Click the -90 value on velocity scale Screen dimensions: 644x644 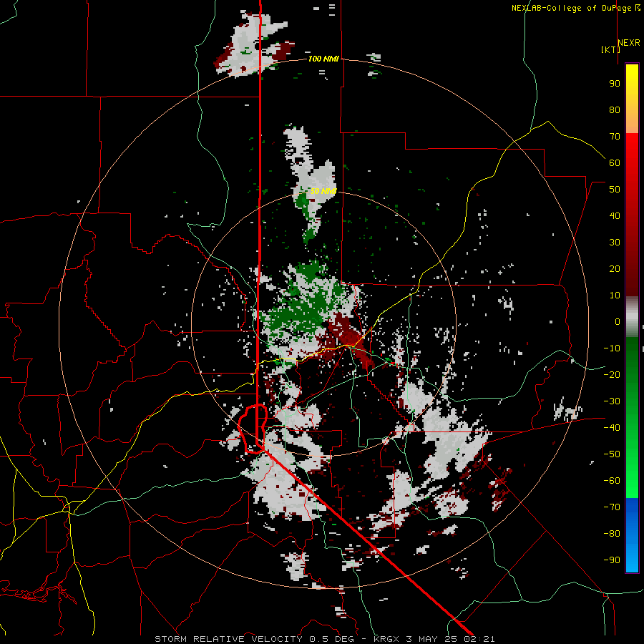pos(612,560)
